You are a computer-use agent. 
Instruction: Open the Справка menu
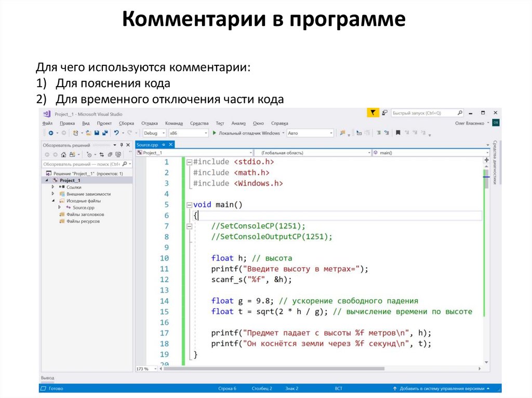280,123
